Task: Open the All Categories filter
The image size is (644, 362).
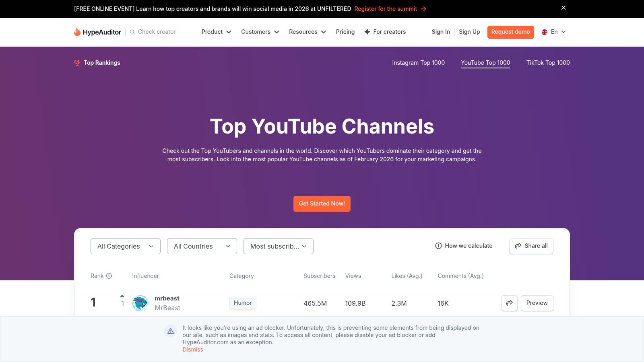Action: [126, 246]
